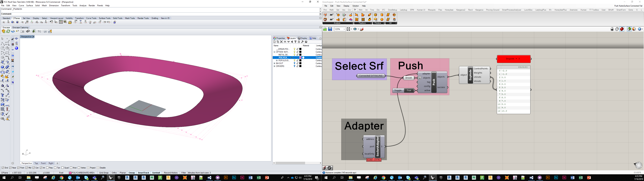Image resolution: width=644 pixels, height=181 pixels.
Task: Click the layer filter funnel icon
Action: [295, 42]
